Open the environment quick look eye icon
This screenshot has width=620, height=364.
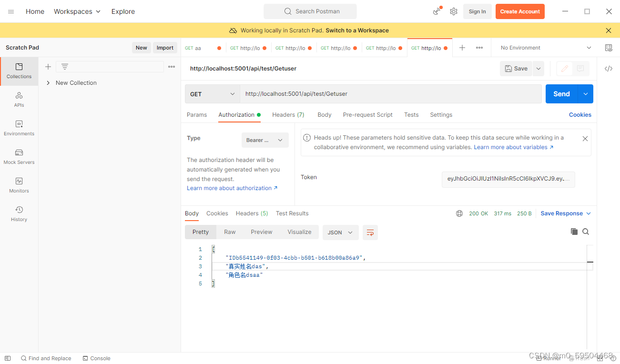609,48
